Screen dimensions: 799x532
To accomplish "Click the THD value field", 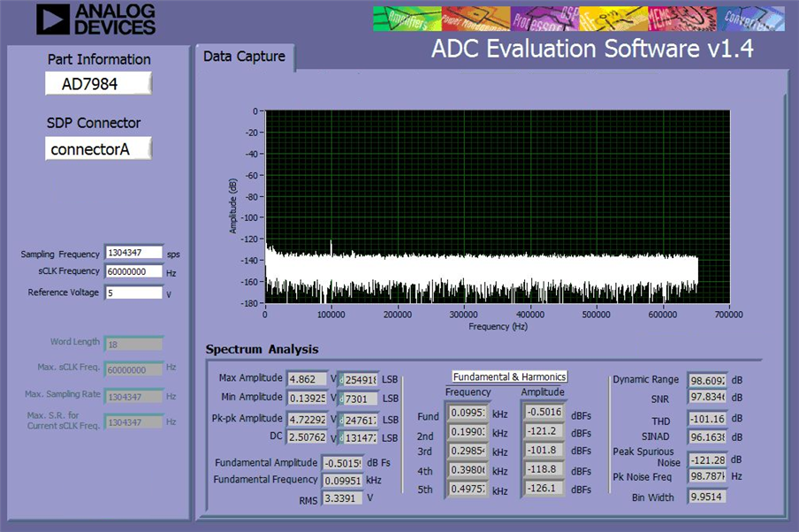I will [707, 418].
